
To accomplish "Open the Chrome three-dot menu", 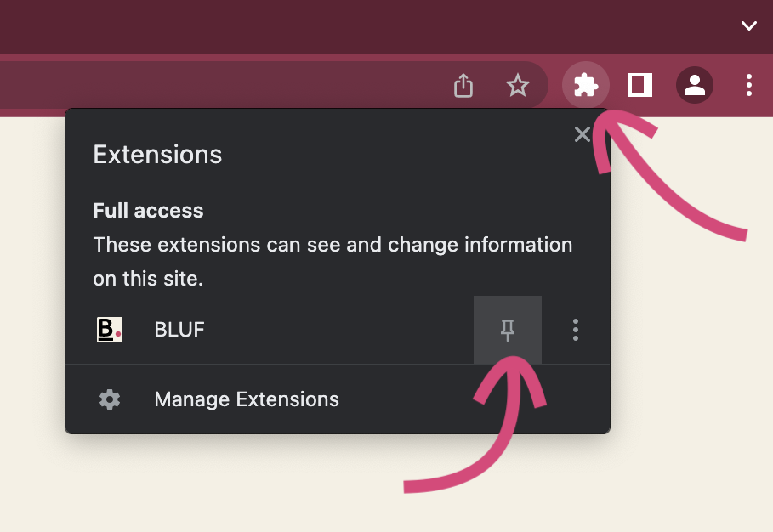I will pyautogui.click(x=749, y=85).
